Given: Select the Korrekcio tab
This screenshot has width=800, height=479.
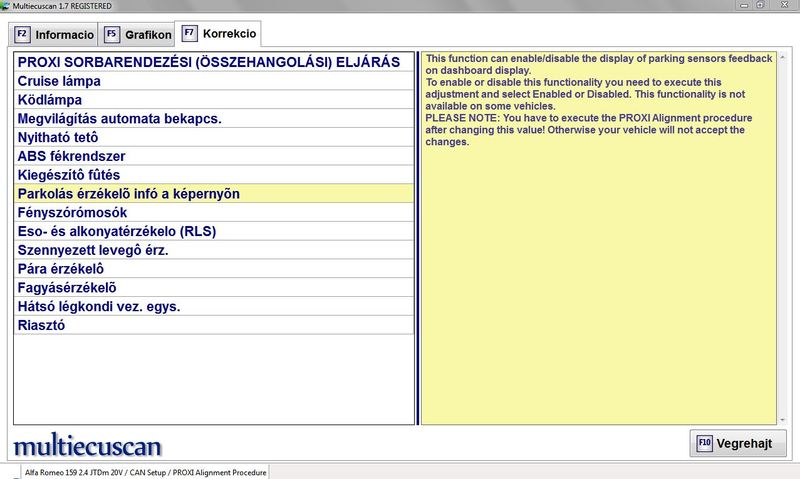Looking at the screenshot, I should (220, 33).
